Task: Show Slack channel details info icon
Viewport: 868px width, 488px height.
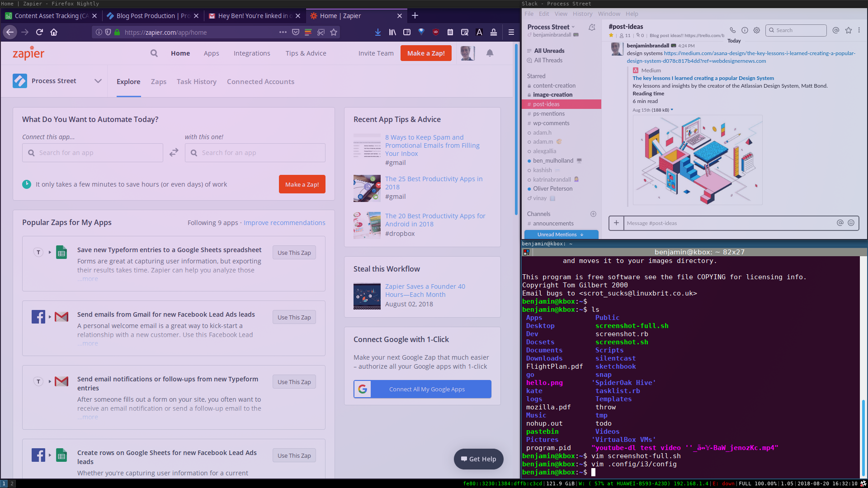Action: [745, 30]
